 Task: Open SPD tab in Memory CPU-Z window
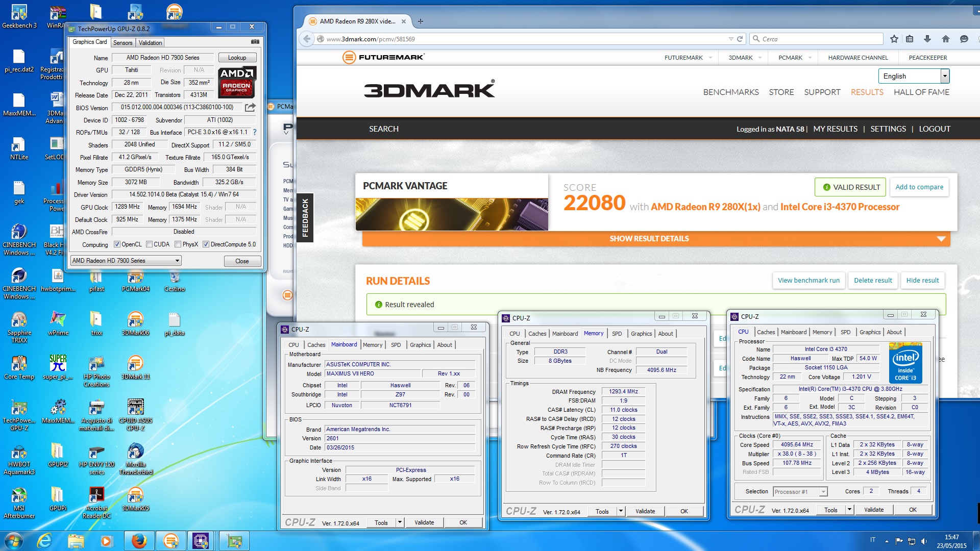tap(617, 334)
